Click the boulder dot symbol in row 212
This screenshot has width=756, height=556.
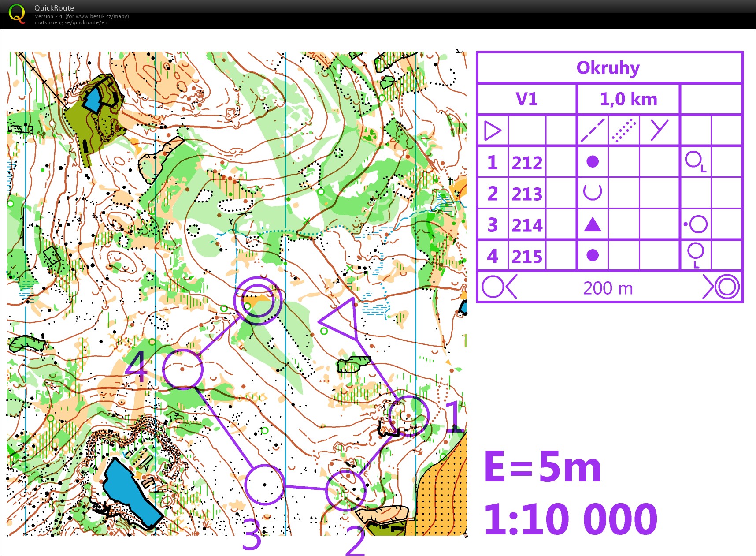pyautogui.click(x=592, y=162)
